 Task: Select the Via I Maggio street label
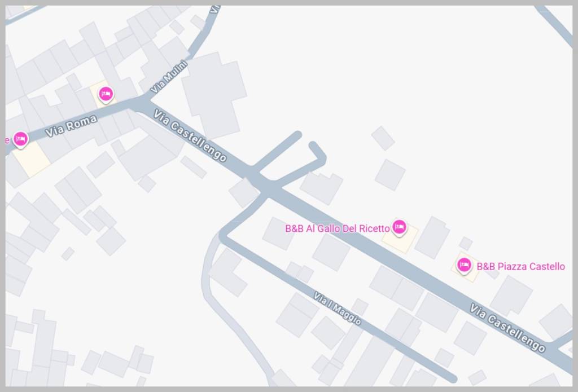point(337,308)
